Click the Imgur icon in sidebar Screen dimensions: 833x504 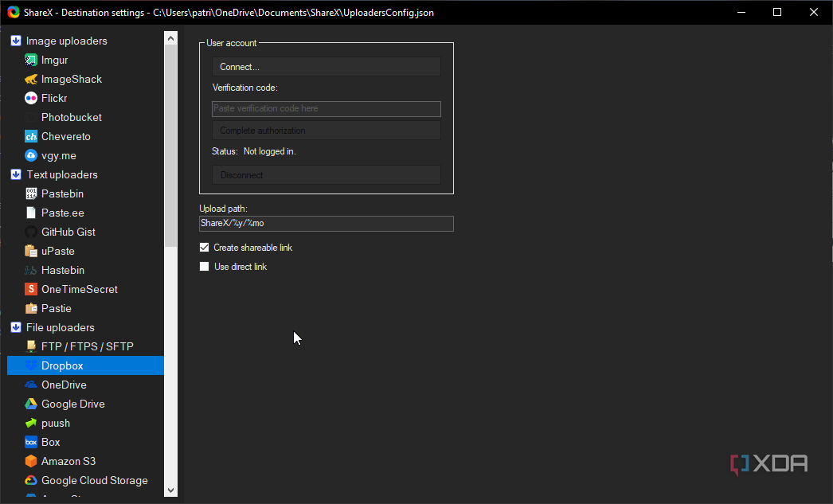[x=31, y=60]
